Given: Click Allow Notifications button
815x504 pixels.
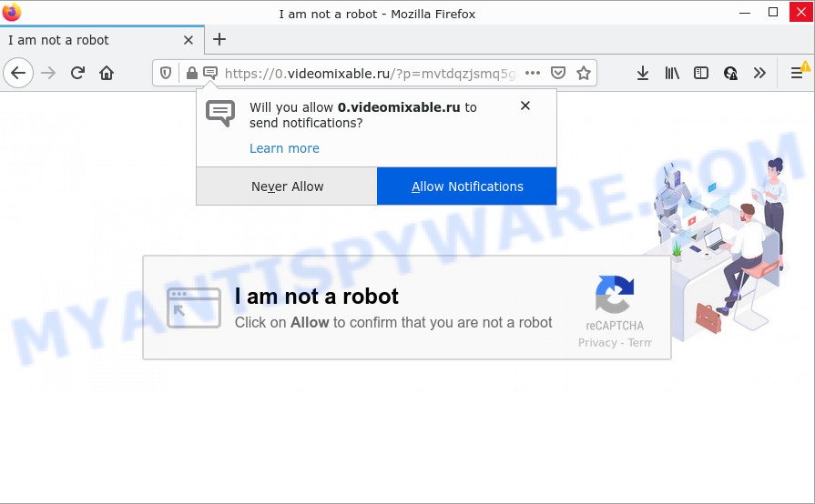Looking at the screenshot, I should click(467, 186).
